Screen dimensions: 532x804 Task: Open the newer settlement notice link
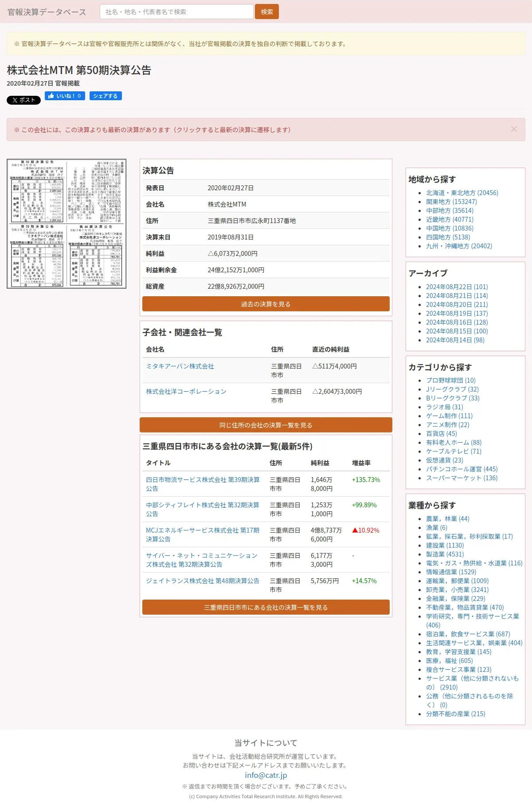152,130
